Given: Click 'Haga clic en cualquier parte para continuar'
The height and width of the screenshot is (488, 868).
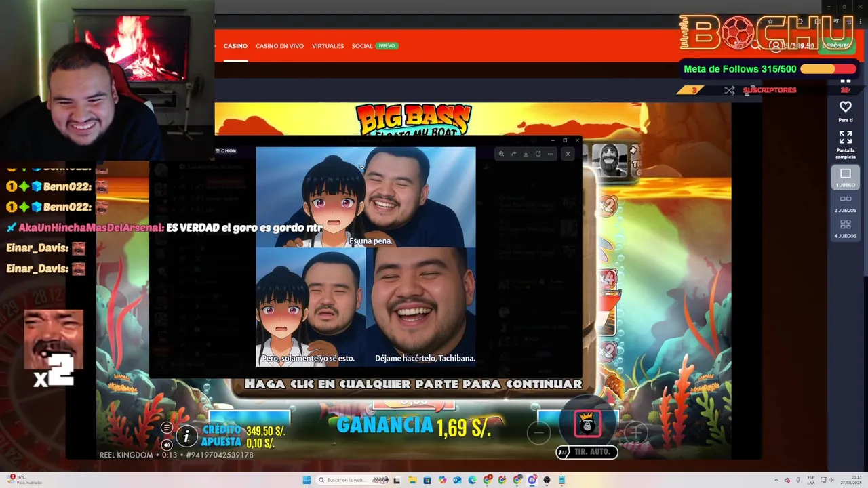Looking at the screenshot, I should point(413,384).
